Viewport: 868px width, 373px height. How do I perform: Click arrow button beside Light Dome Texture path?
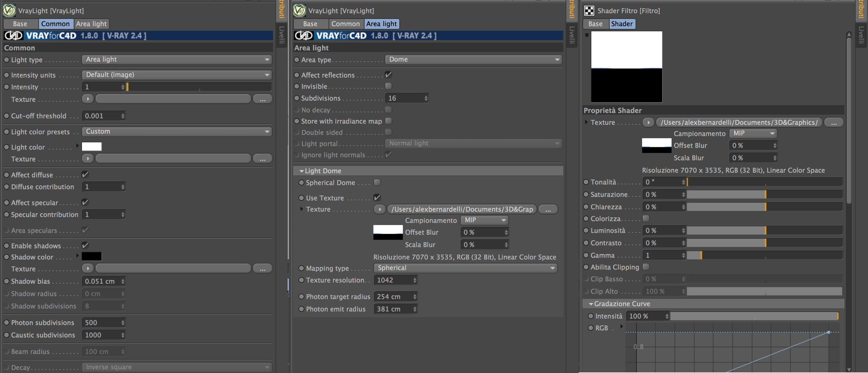(380, 209)
